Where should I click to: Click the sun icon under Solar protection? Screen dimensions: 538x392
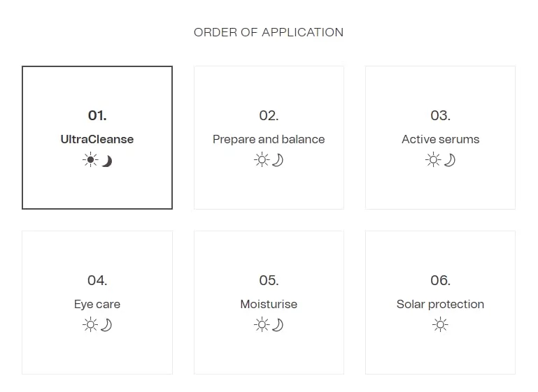[x=440, y=324]
